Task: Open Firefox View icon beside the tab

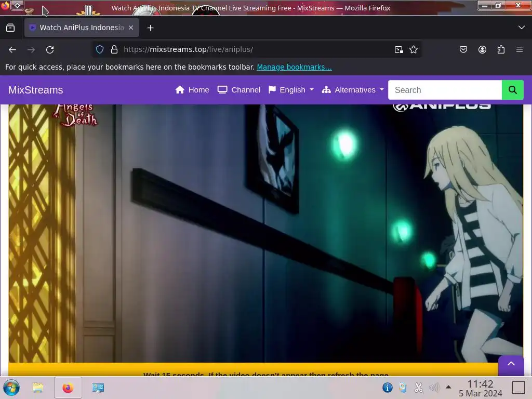Action: tap(10, 28)
